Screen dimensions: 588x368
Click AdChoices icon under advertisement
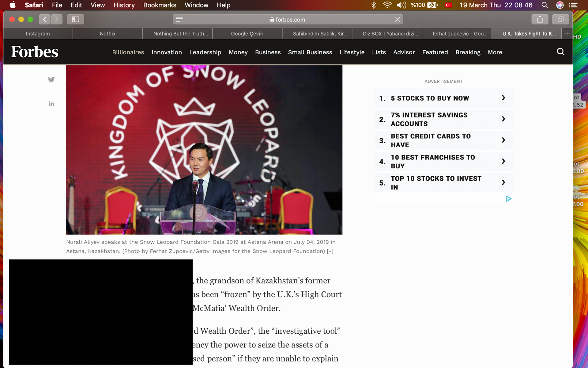508,199
